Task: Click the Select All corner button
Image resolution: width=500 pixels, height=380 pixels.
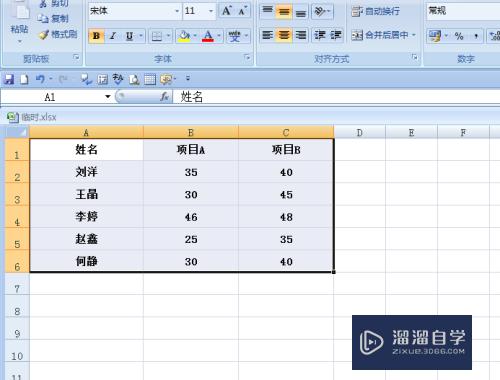Action: 16,132
